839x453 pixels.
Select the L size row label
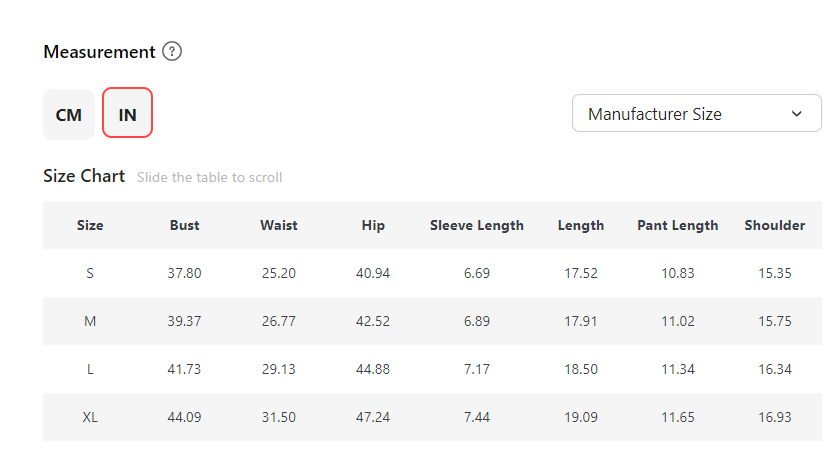point(90,369)
